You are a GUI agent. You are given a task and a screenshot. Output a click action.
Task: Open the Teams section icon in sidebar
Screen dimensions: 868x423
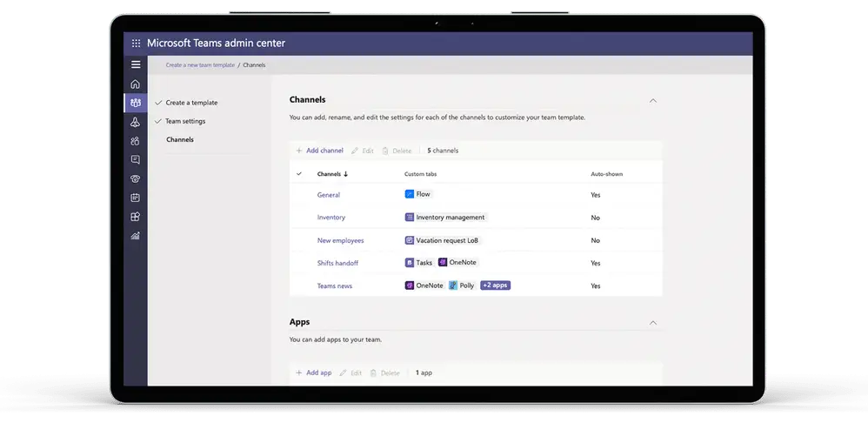click(136, 103)
